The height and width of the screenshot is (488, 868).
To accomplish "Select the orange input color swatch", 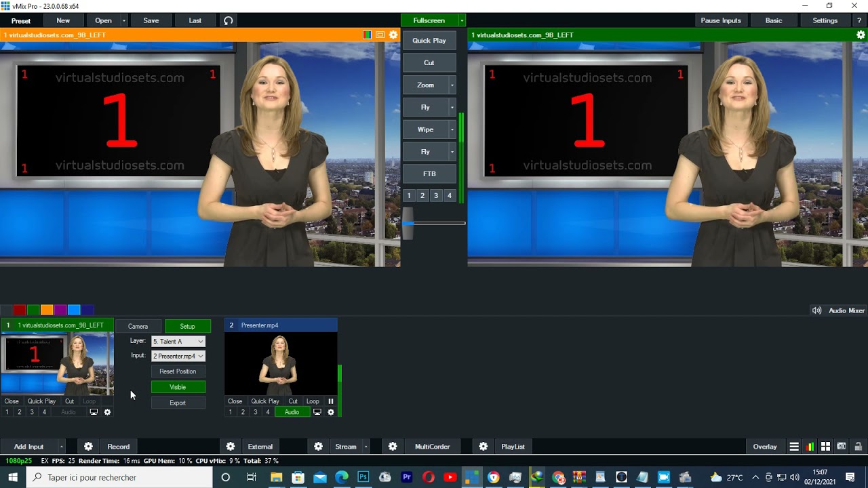I will coord(47,310).
